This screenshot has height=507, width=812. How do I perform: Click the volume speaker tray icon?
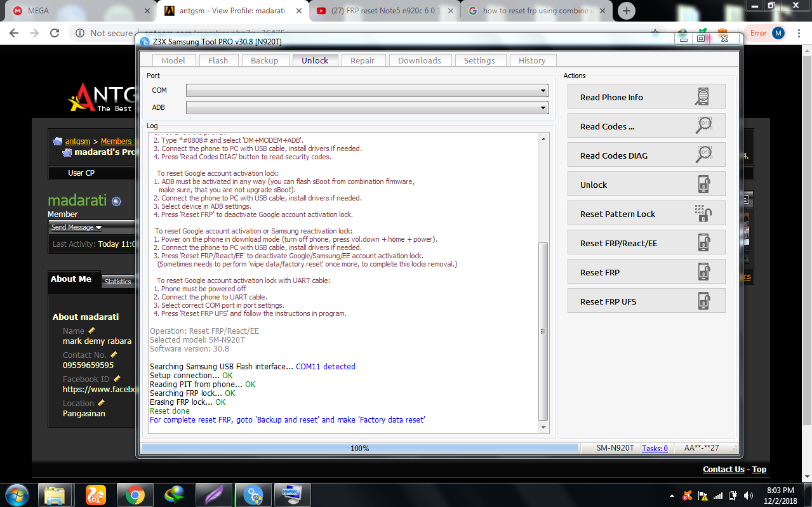tap(749, 496)
